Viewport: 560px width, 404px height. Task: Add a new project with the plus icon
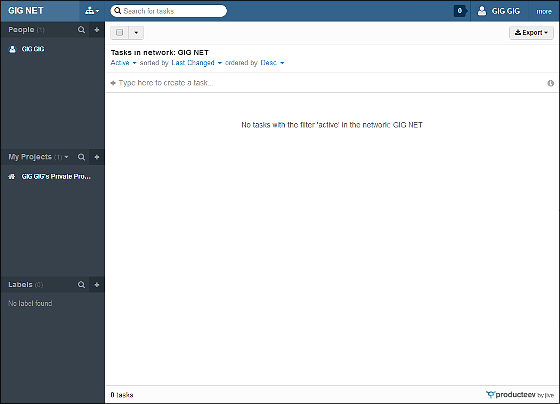tap(97, 157)
